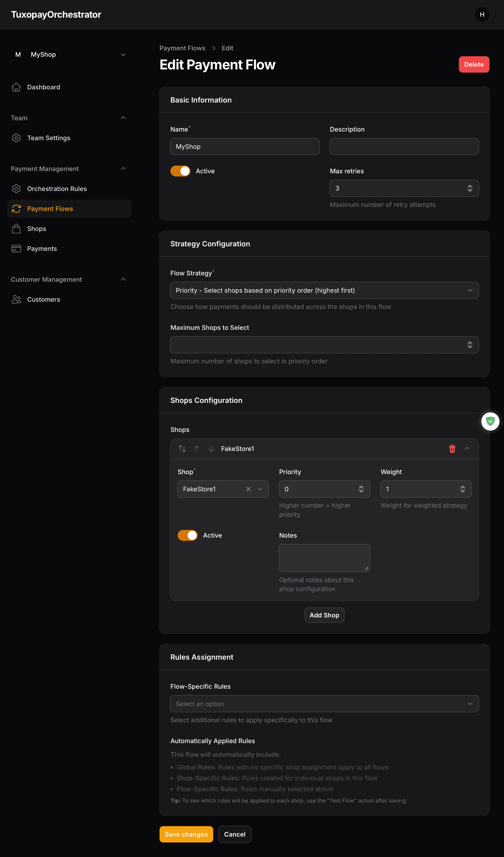Move FakeStore1 down with the down arrow

click(211, 448)
